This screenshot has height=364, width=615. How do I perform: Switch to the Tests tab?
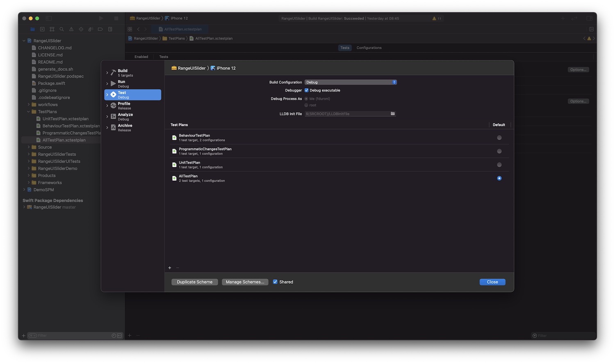click(345, 48)
